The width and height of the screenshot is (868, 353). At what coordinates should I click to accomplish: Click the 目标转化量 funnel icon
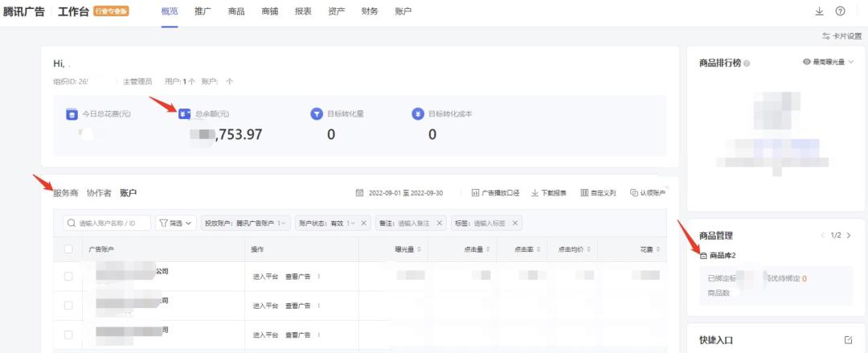coord(317,114)
